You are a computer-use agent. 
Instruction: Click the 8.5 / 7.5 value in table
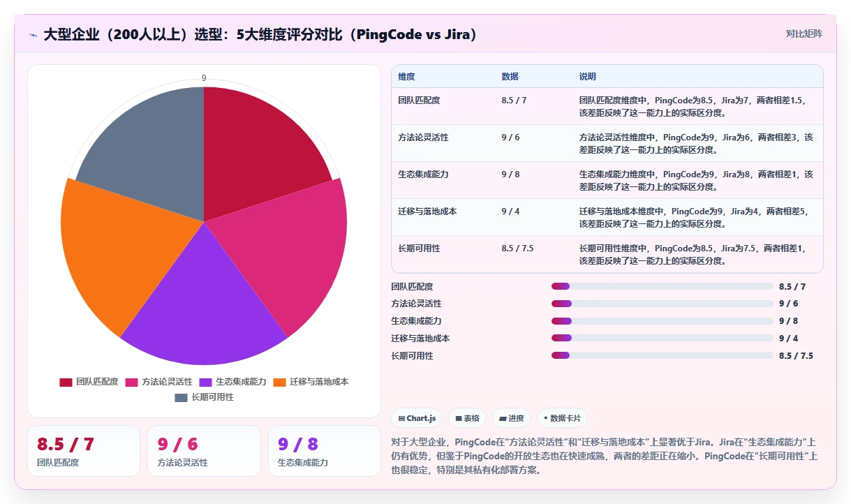[517, 249]
